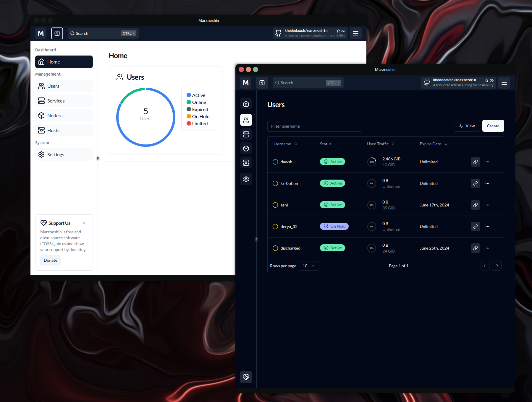This screenshot has width=532, height=402.
Task: Click the M logo in the dark window
Action: 246,83
